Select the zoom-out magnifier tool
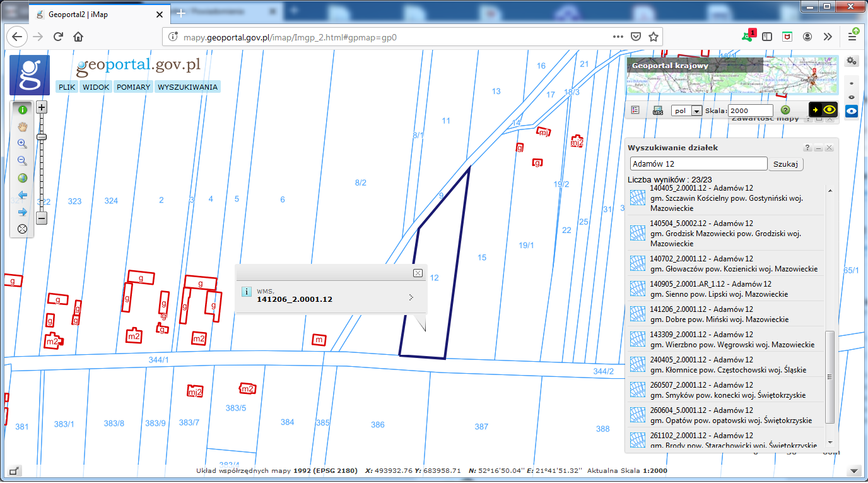The image size is (868, 483). [23, 160]
